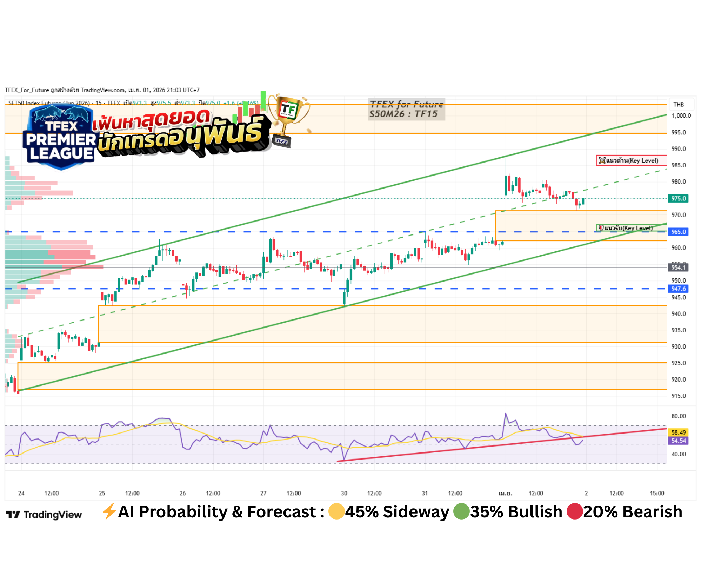Screen dimensions: 701x588
Task: Click the 30 date on time axis
Action: tap(344, 493)
